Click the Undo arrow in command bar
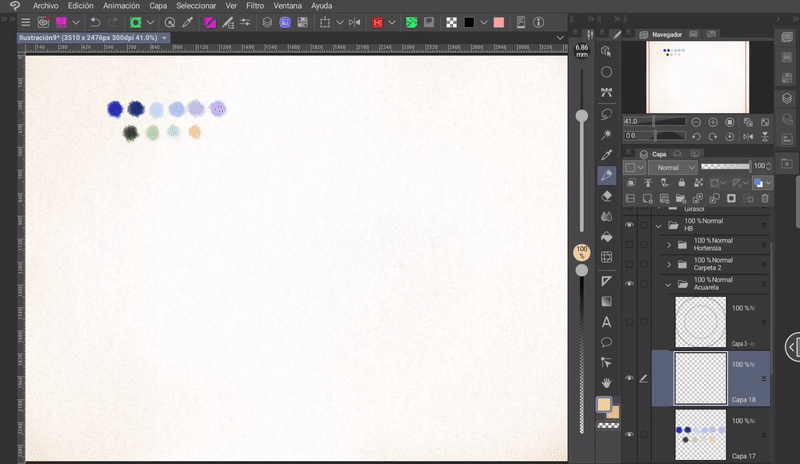 pos(95,22)
